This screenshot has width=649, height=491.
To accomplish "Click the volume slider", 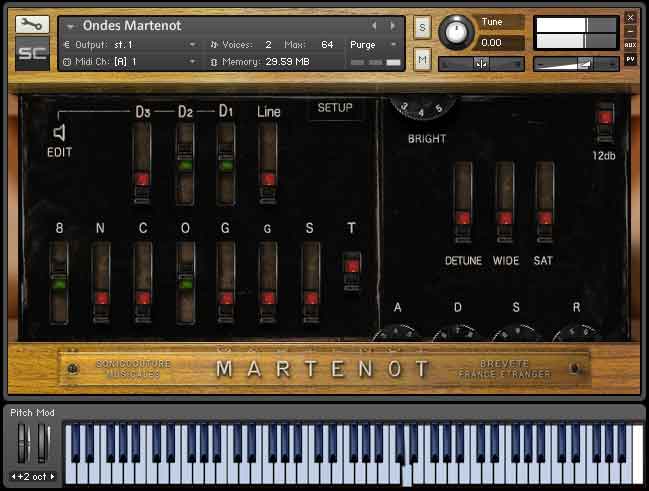I will click(x=576, y=64).
